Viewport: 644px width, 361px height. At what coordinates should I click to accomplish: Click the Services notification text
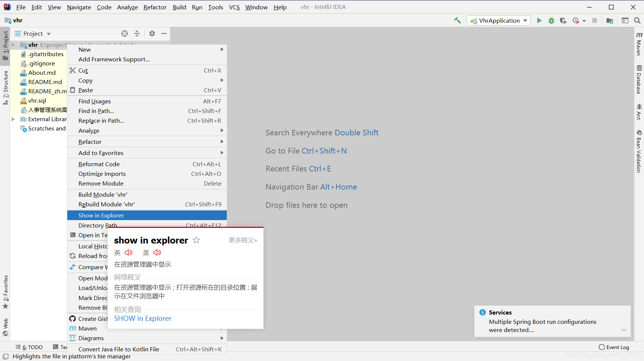pyautogui.click(x=542, y=326)
